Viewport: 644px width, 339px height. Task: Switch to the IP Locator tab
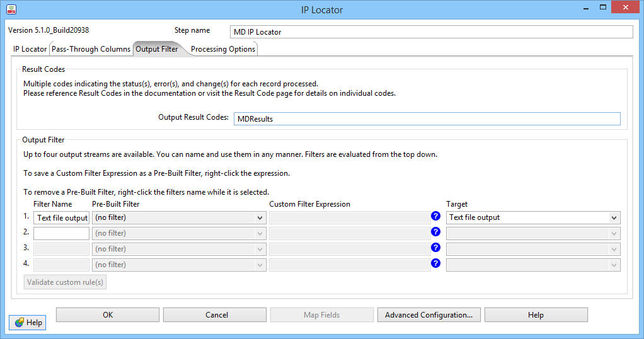coord(30,49)
